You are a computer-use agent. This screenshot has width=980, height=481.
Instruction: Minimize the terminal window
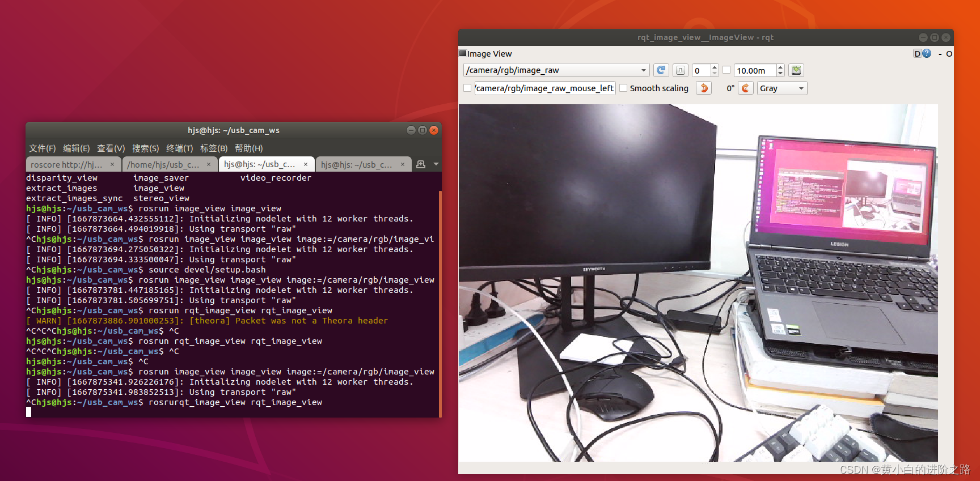[411, 130]
